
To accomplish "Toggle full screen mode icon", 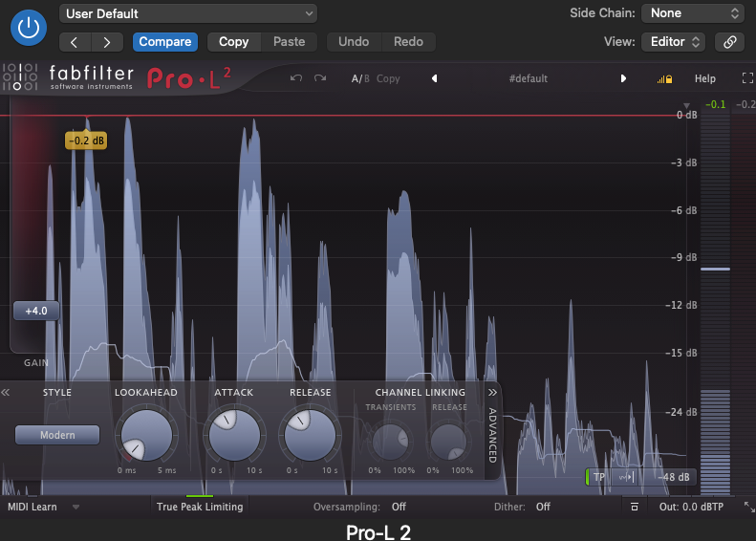I will (x=747, y=78).
